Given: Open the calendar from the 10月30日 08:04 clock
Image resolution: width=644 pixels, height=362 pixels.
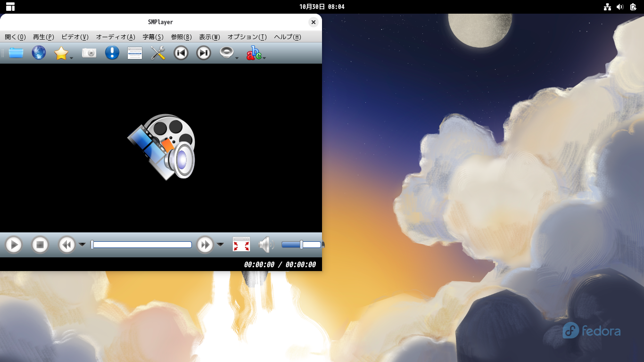Looking at the screenshot, I should (x=322, y=7).
